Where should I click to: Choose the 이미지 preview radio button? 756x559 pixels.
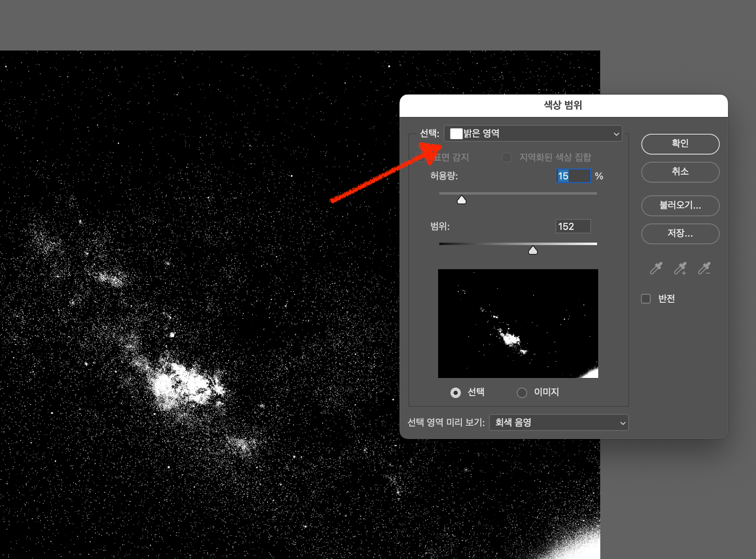pyautogui.click(x=522, y=393)
